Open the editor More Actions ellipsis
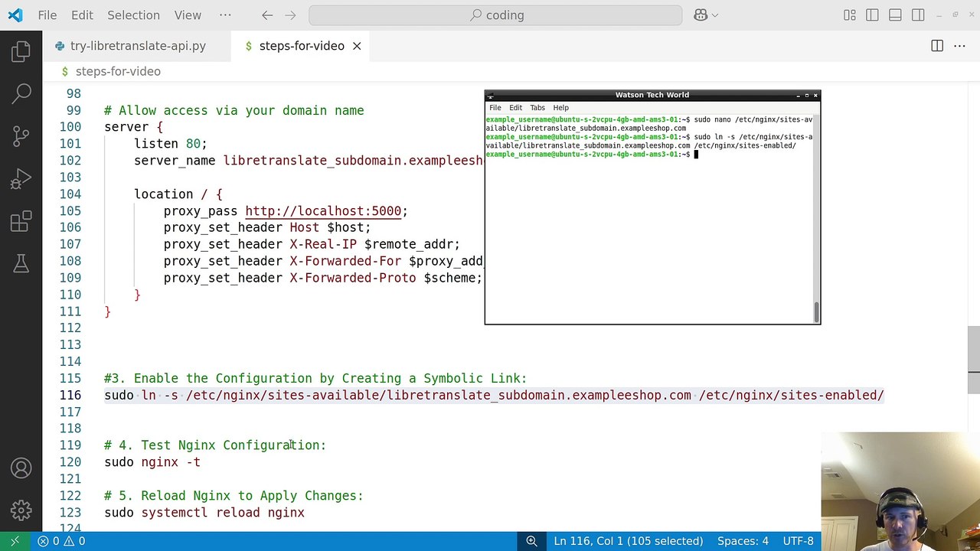 [959, 46]
